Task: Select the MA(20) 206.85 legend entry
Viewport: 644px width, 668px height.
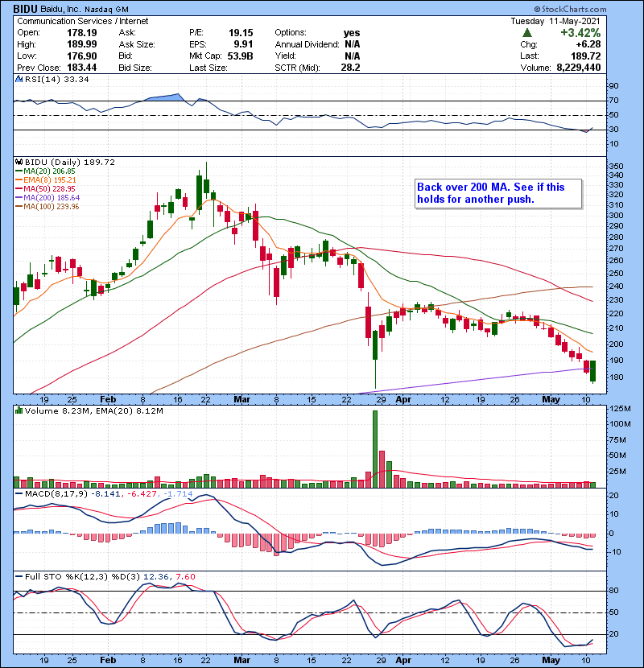Action: click(x=48, y=171)
